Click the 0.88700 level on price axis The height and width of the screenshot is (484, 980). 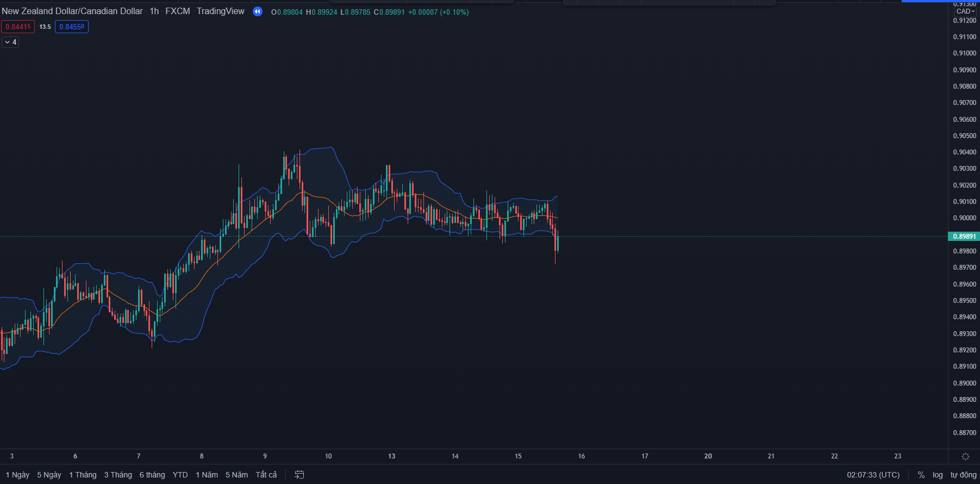pos(965,433)
